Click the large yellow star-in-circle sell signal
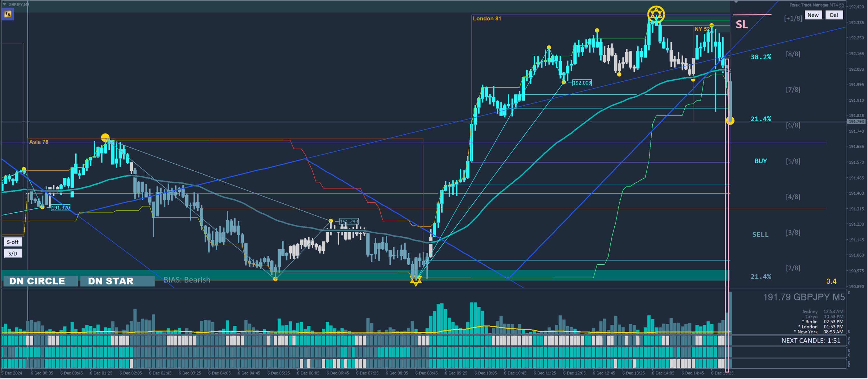868x379 pixels. coord(656,14)
